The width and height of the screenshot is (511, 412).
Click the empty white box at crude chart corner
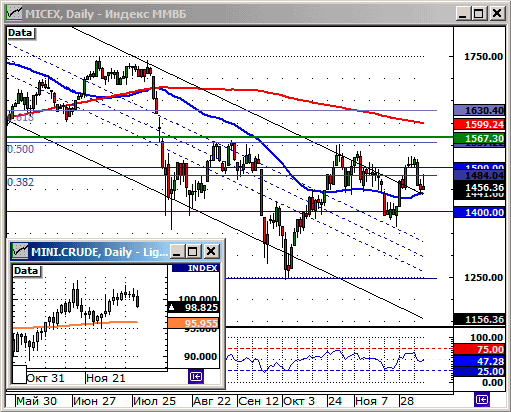coord(19,374)
